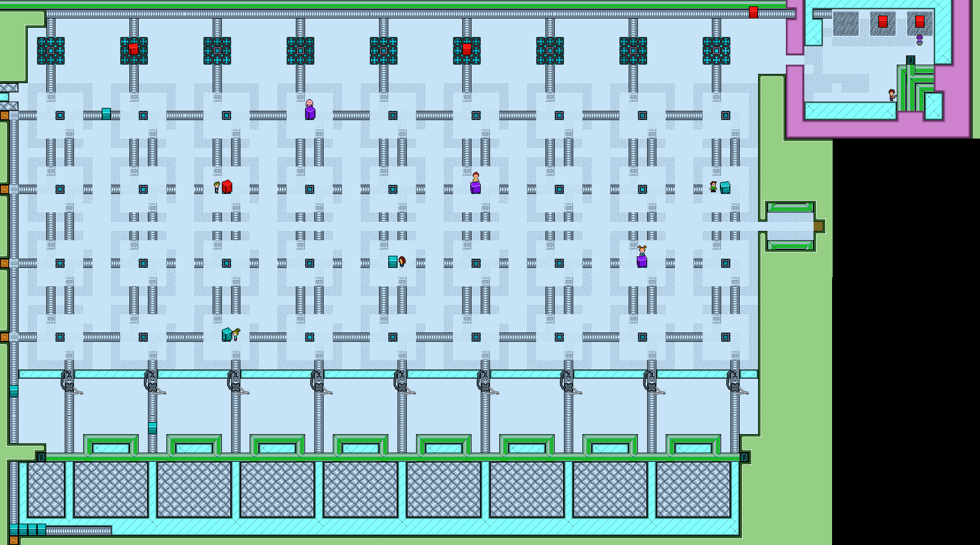Select the purple-haired character in the pink-walled room
This screenshot has width=980, height=545.
(x=919, y=40)
